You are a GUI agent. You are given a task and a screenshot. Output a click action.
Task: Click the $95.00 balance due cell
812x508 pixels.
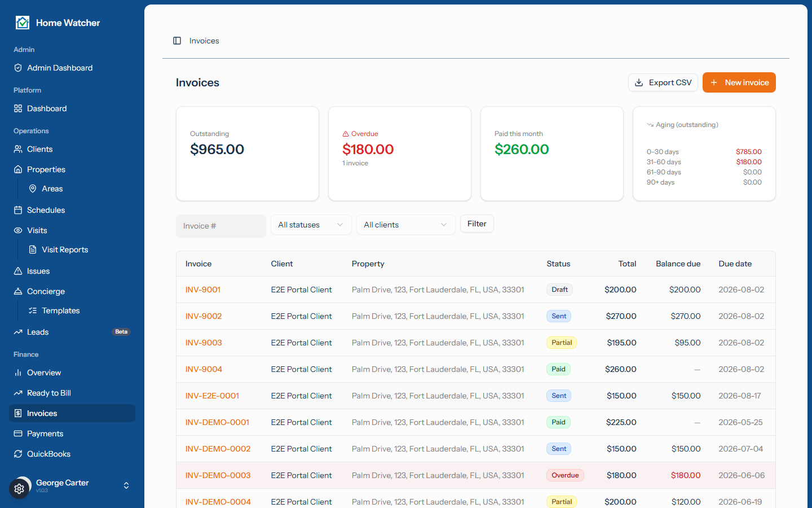coord(687,343)
